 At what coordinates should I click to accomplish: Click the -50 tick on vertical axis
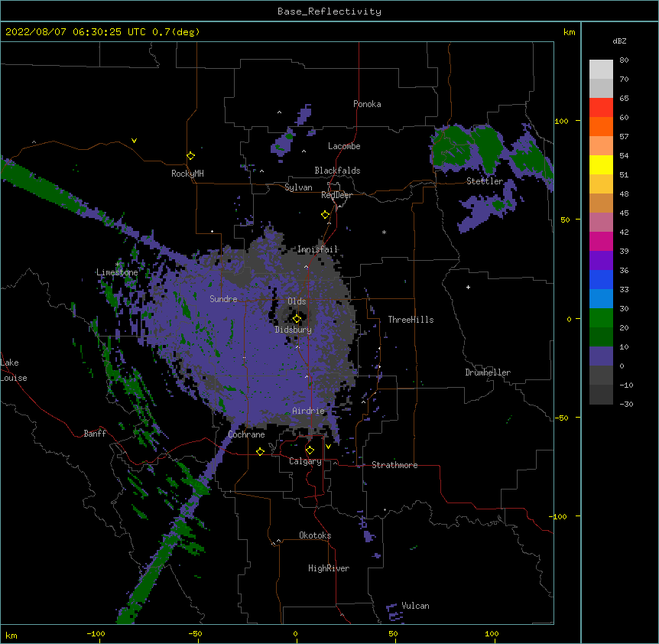click(561, 418)
